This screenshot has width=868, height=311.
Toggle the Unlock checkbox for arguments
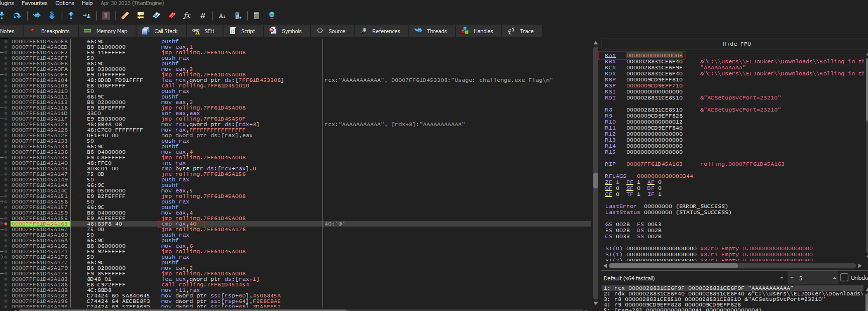click(844, 278)
